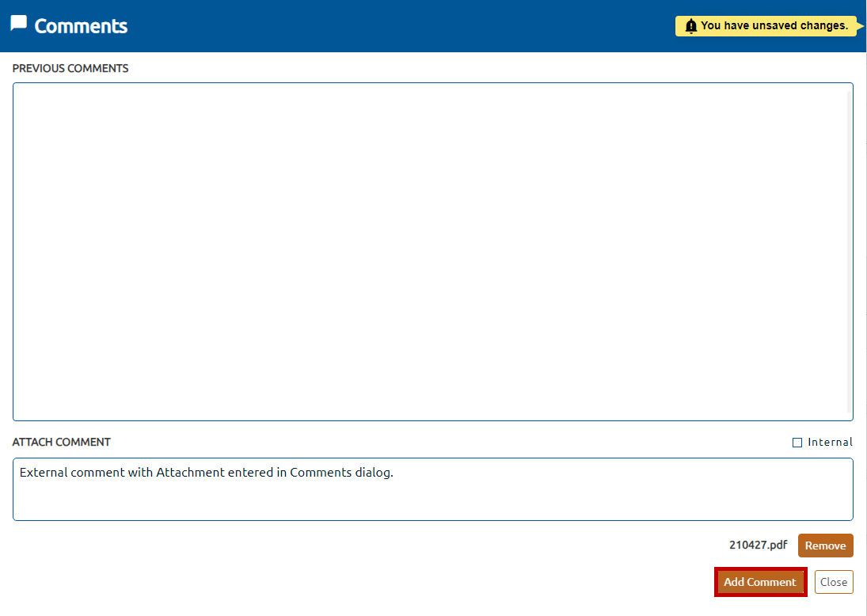Enable the Internal checkbox
867x616 pixels.
797,443
